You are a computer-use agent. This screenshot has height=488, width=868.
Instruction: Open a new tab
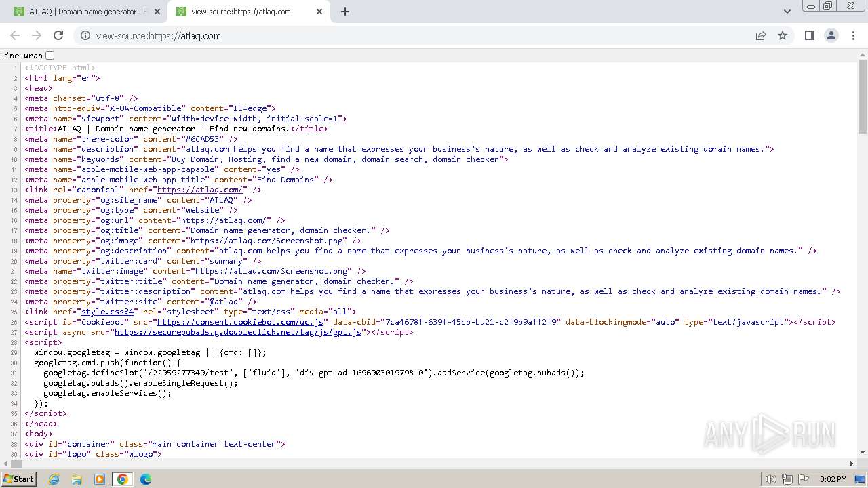pos(345,12)
